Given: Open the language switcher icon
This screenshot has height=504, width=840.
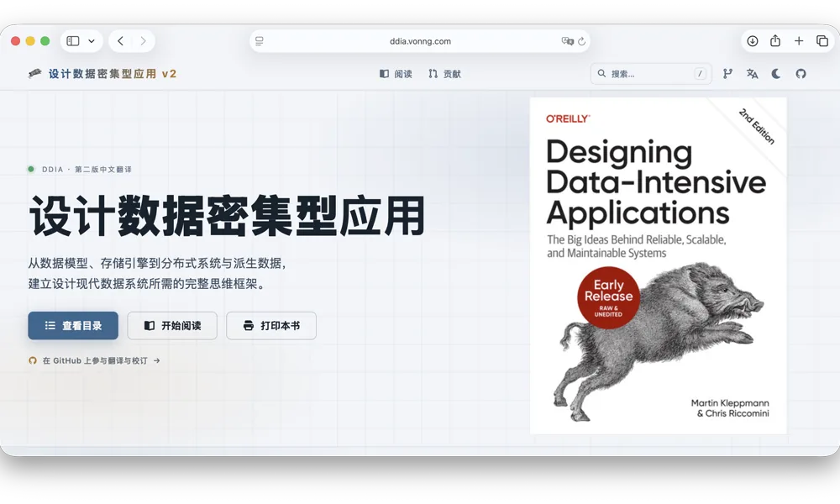Looking at the screenshot, I should click(752, 74).
